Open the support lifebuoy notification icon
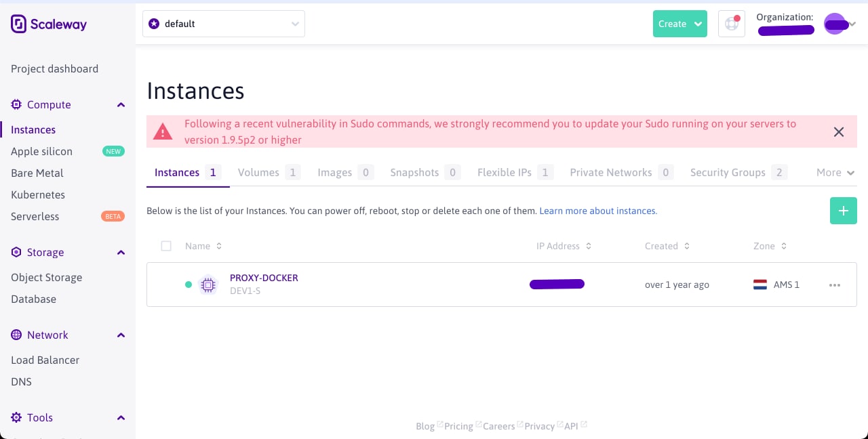The image size is (868, 439). click(x=732, y=24)
